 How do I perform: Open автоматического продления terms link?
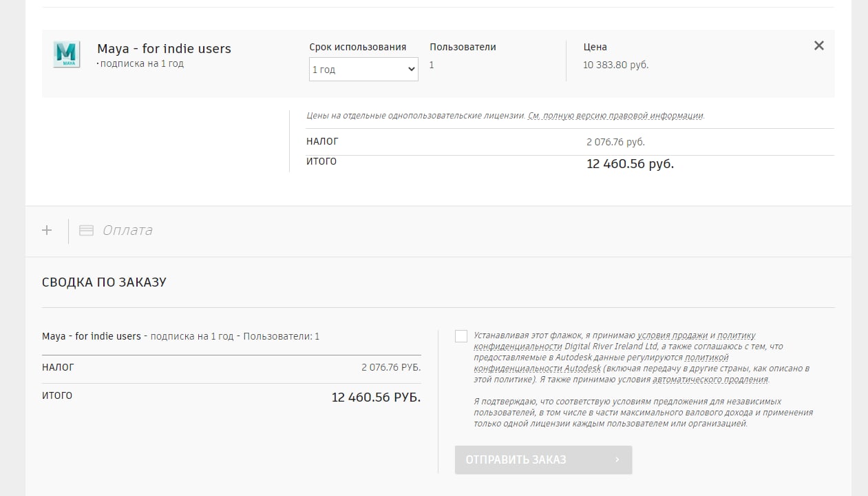[x=710, y=380]
